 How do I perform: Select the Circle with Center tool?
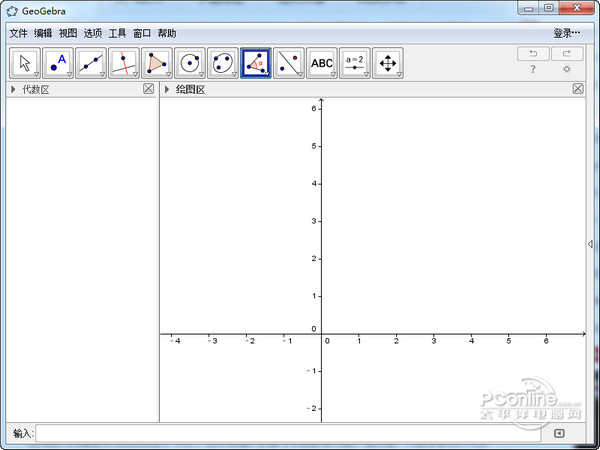point(190,63)
